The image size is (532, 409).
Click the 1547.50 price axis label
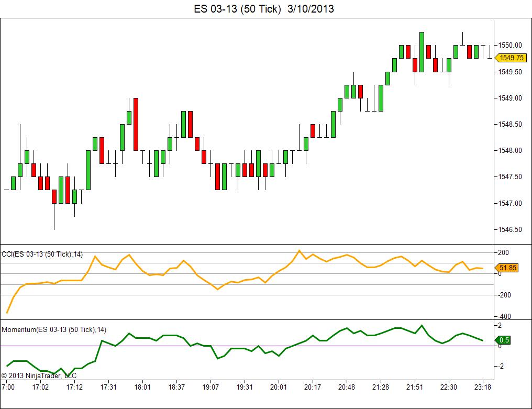click(x=510, y=176)
